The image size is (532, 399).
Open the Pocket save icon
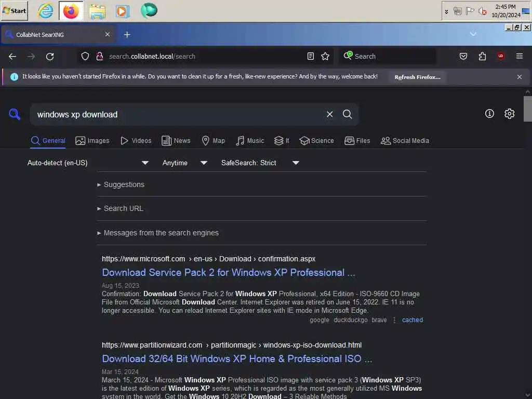463,56
